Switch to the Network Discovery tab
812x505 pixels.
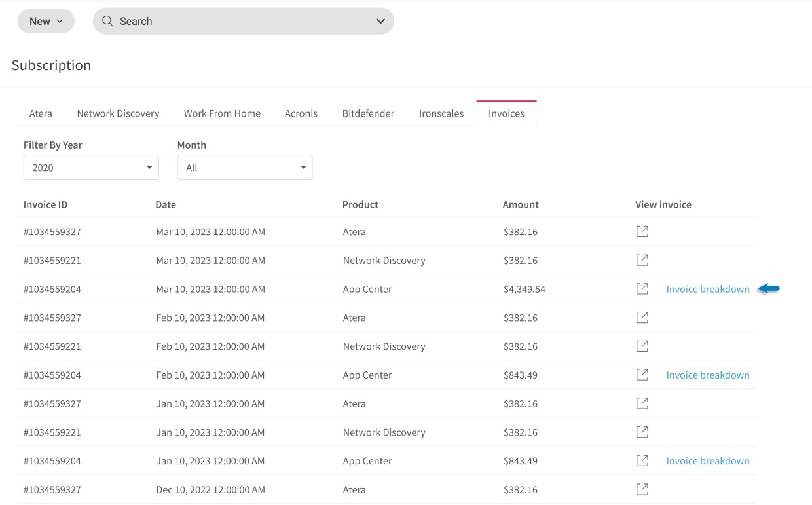118,113
